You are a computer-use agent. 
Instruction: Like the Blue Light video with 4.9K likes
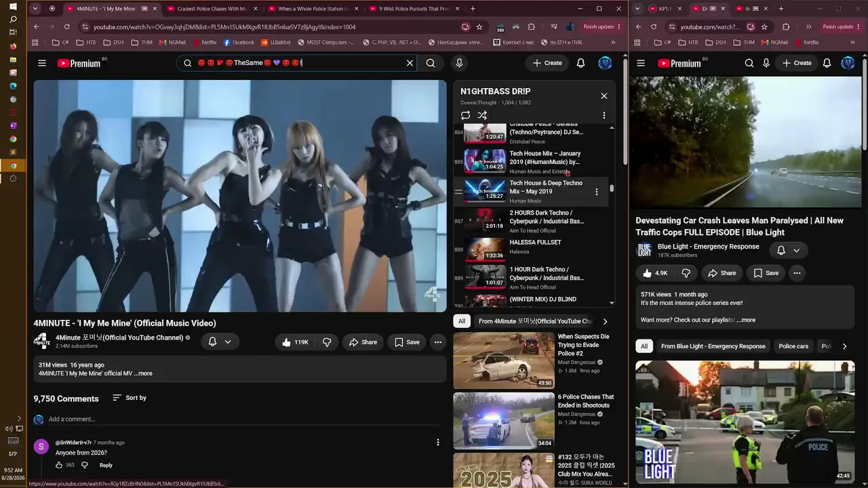tap(655, 273)
